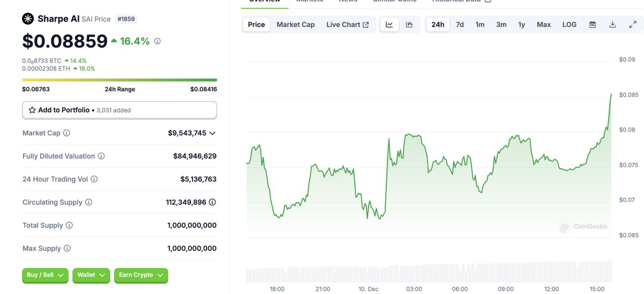The width and height of the screenshot is (644, 294).
Task: Download chart data icon
Action: click(x=612, y=25)
